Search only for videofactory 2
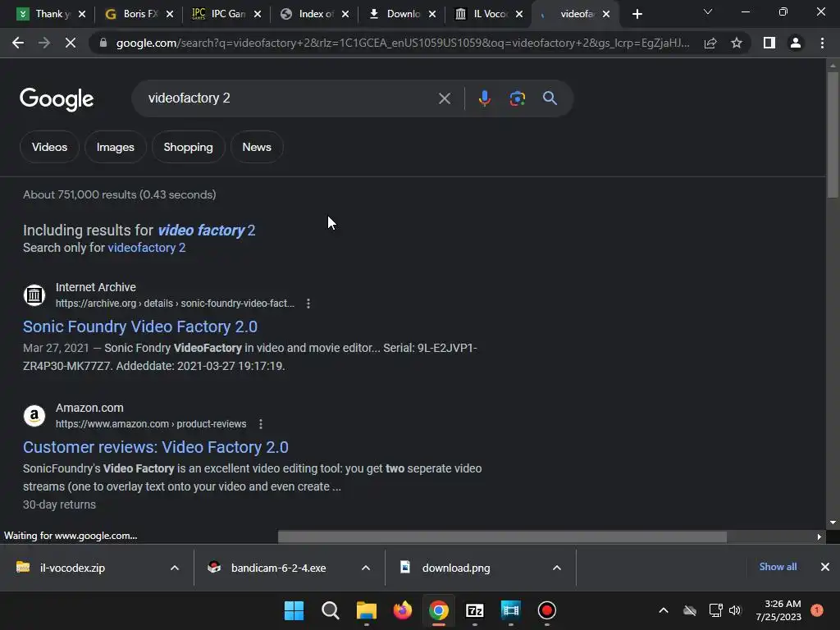Screen dimensions: 840x630 point(147,248)
